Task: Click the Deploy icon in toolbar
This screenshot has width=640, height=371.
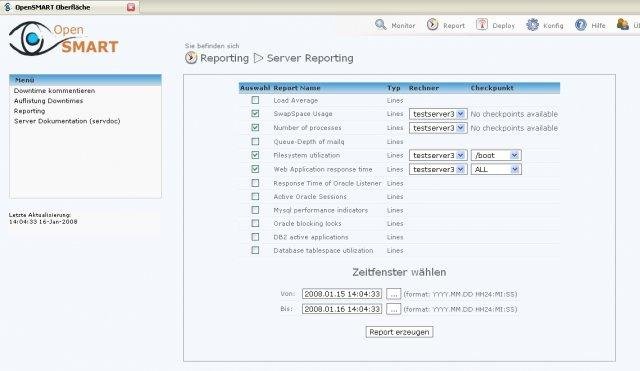Action: (x=482, y=24)
